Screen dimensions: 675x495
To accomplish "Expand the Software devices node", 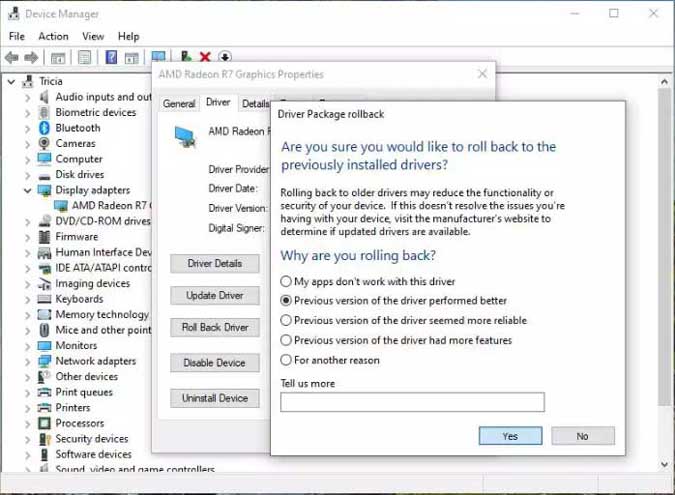I will (x=28, y=454).
